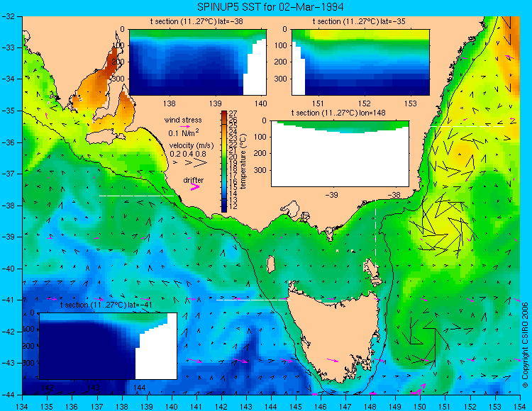Click the temperature colorbar scale
532x411 pixels.
pyautogui.click(x=224, y=162)
